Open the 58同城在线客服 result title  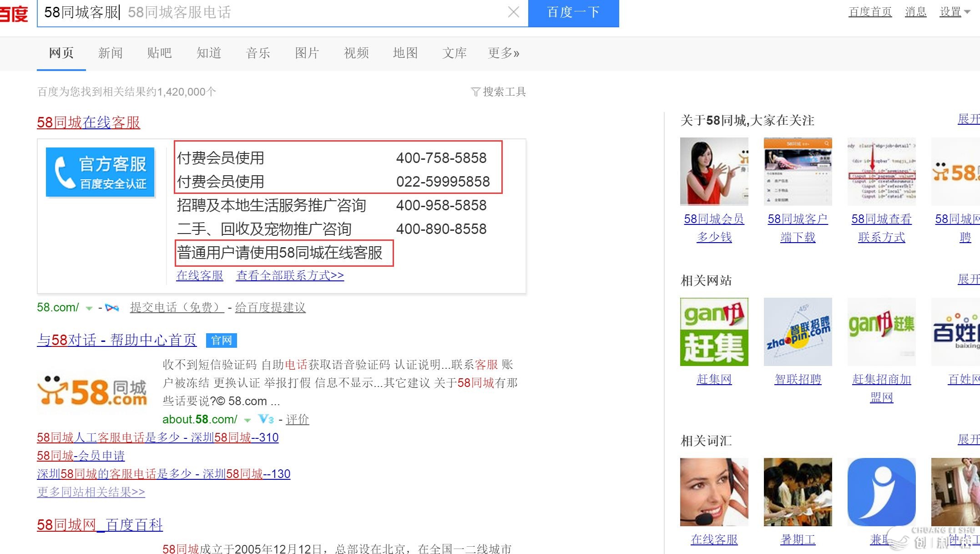tap(88, 122)
